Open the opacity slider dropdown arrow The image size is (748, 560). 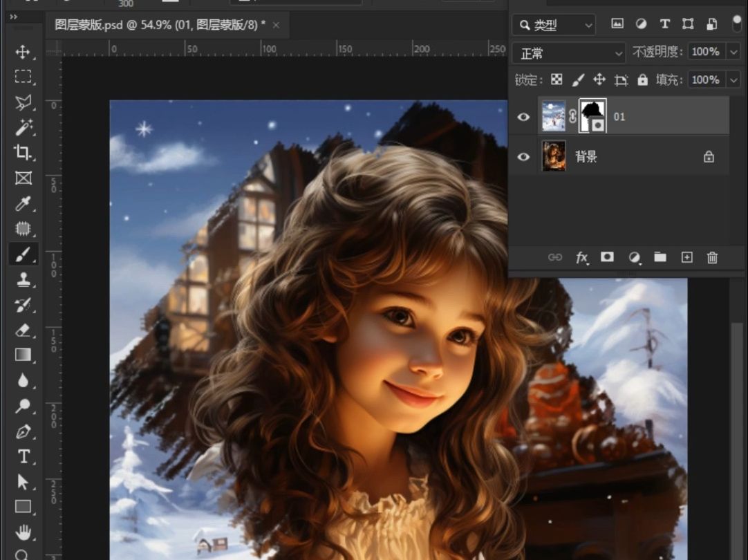pos(733,52)
